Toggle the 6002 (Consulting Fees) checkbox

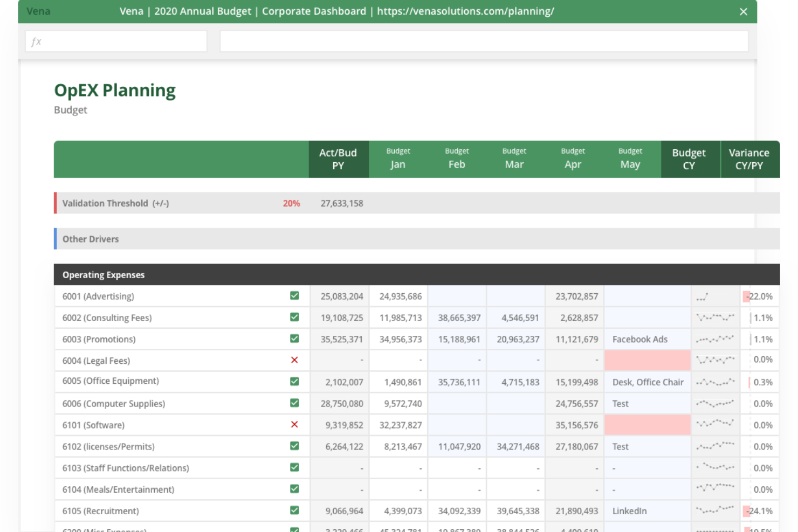(x=294, y=317)
